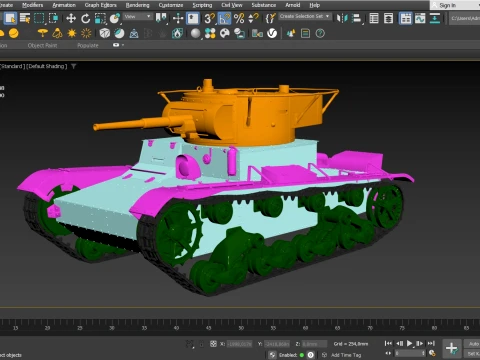Screen dimensions: 480x360
Task: Click the V-Ray round logo icon
Action: click(272, 33)
